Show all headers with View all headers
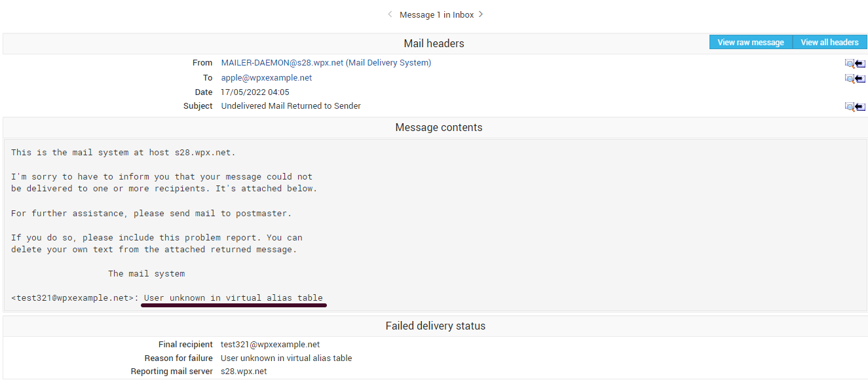Viewport: 868px width, 382px height. tap(829, 43)
